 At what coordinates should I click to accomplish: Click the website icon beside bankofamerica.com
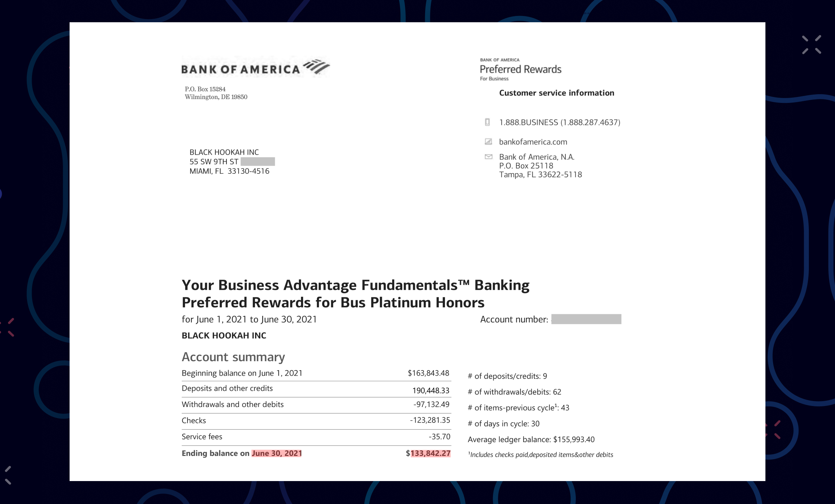pos(488,141)
